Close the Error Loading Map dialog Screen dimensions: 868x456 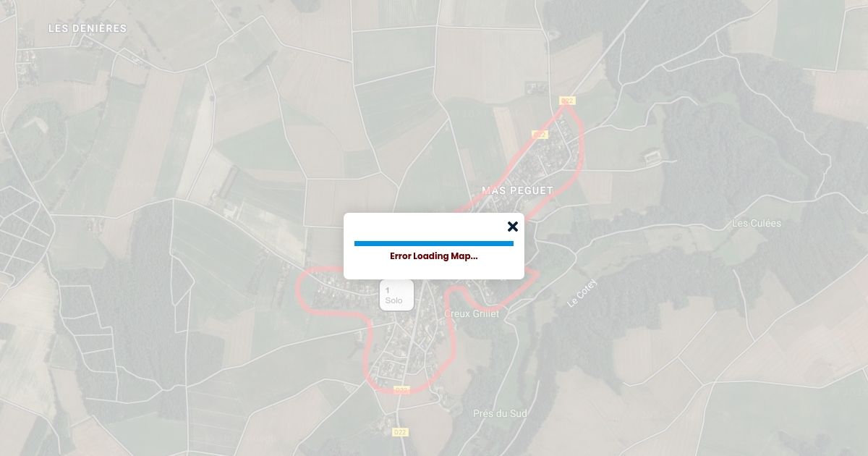coord(513,227)
